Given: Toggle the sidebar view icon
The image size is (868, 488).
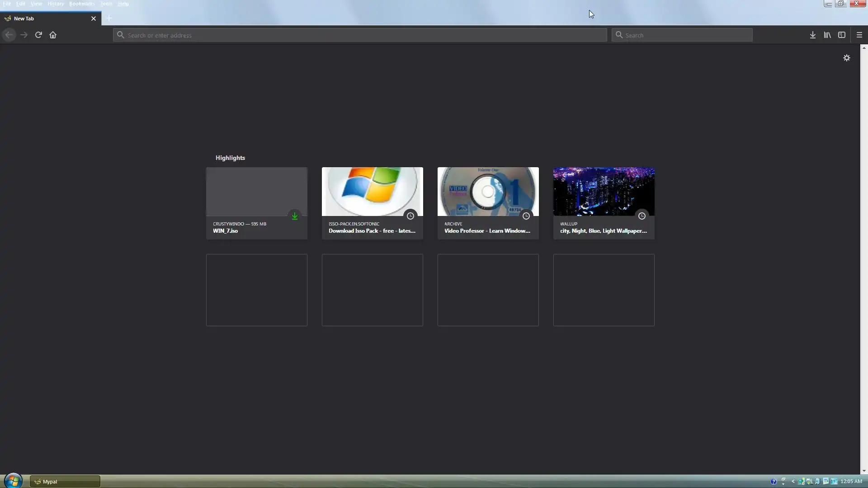Looking at the screenshot, I should point(841,35).
